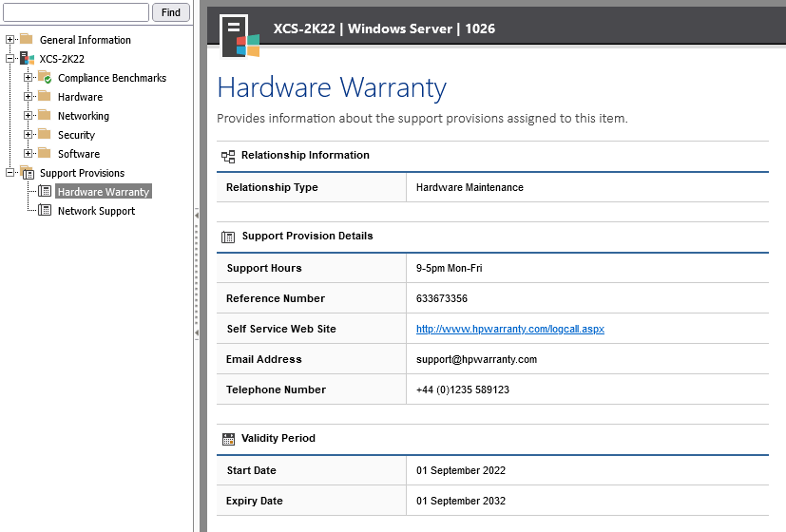Screen dimensions: 786x532
Task: Collapse the XCS-2K22 tree node
Action: tap(10, 58)
